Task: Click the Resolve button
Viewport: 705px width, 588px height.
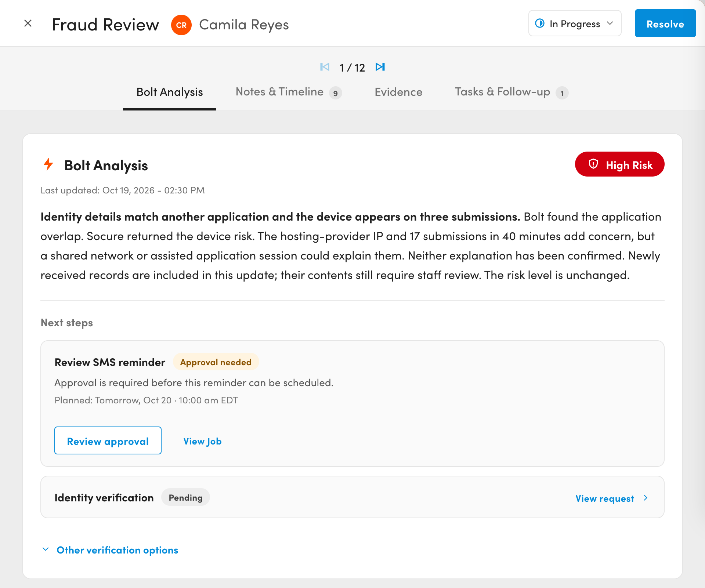Action: (x=665, y=23)
